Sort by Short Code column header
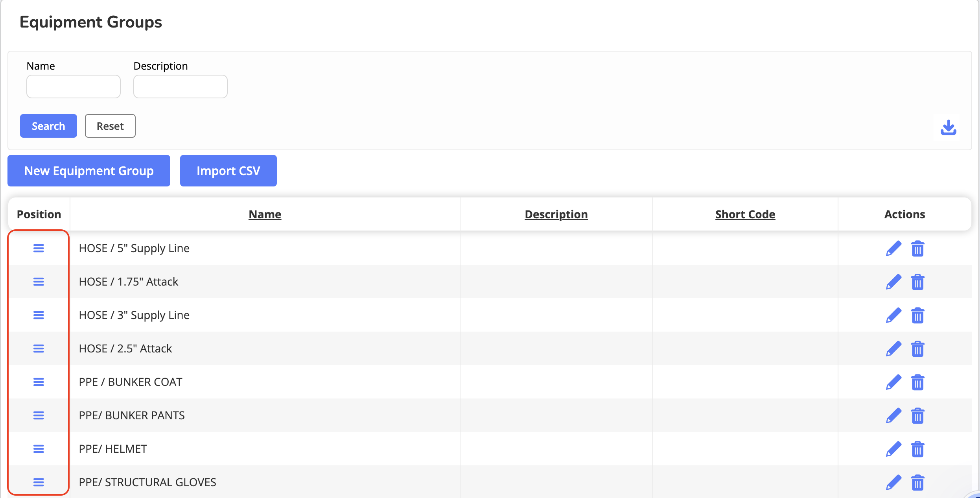The image size is (980, 498). (745, 214)
